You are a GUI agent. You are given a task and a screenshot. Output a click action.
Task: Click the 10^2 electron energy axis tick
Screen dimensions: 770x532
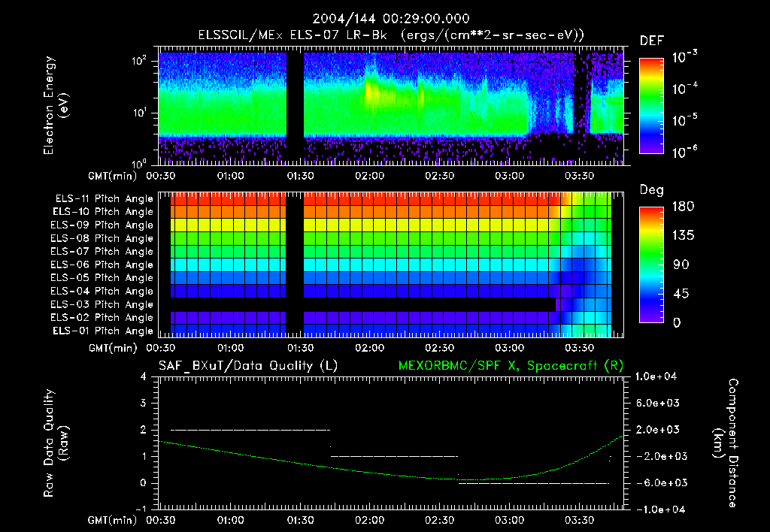pyautogui.click(x=139, y=61)
